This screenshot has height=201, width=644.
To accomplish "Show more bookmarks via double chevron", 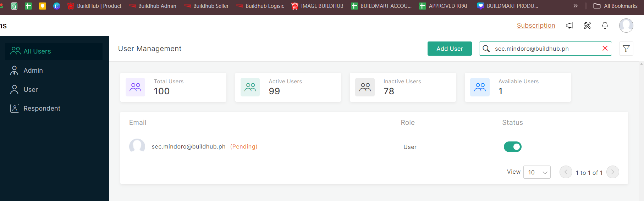I will [x=576, y=6].
